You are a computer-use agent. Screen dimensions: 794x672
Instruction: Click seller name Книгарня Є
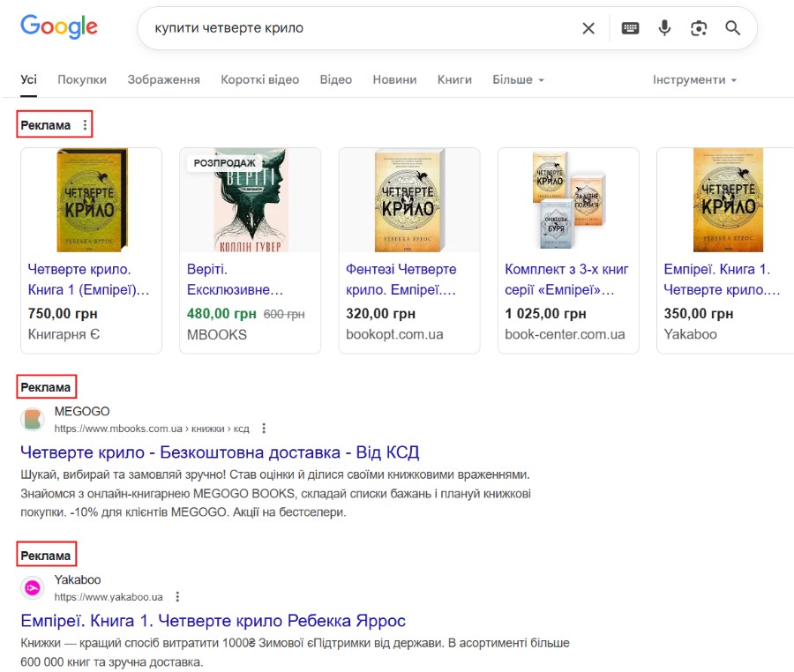pyautogui.click(x=64, y=334)
